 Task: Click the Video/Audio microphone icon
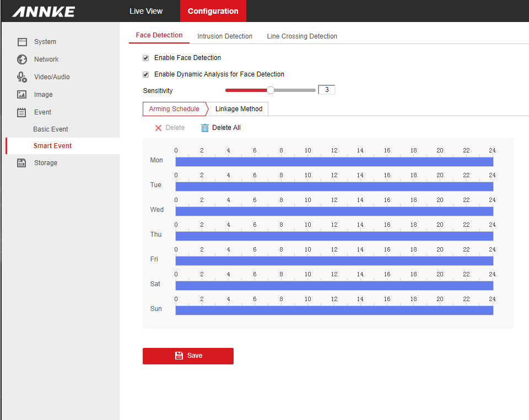coord(22,77)
